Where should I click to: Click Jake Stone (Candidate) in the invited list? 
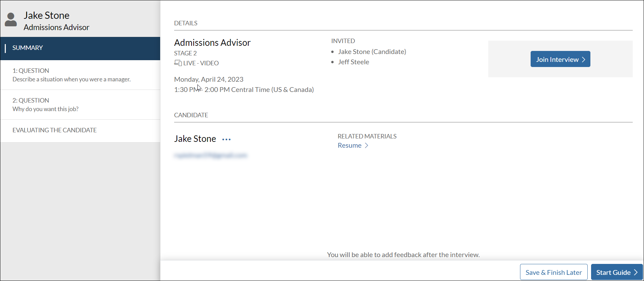click(372, 52)
